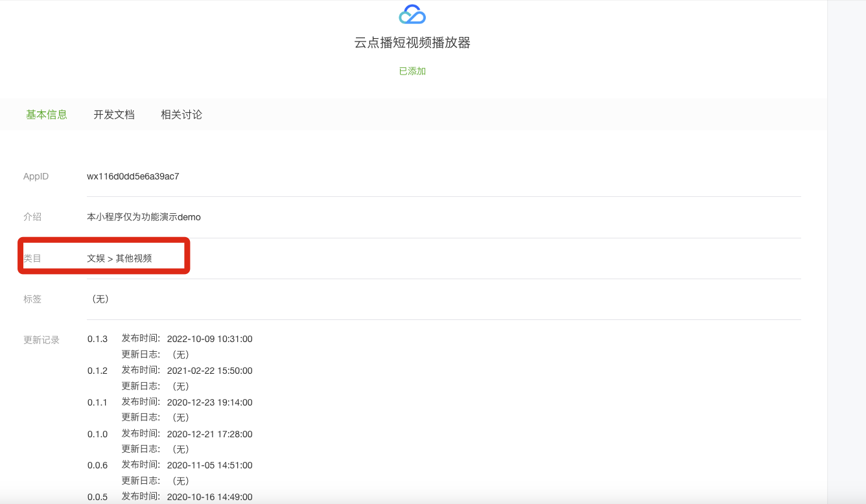Click the 类目 label
The height and width of the screenshot is (504, 866).
click(32, 258)
